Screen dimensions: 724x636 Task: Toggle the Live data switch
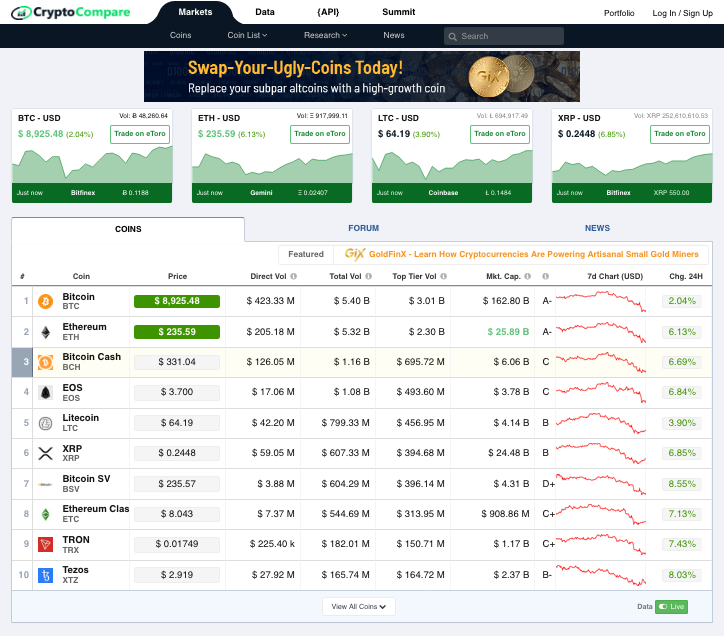tap(671, 607)
